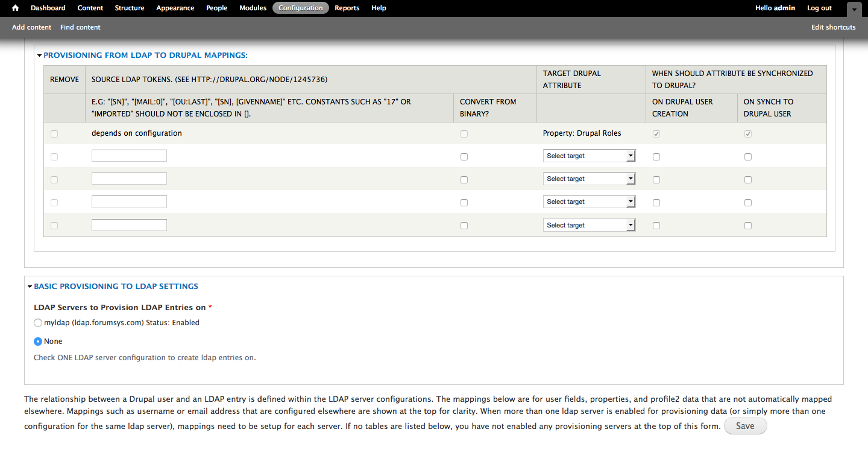The image size is (868, 467).
Task: Open the Content menu
Action: click(90, 8)
